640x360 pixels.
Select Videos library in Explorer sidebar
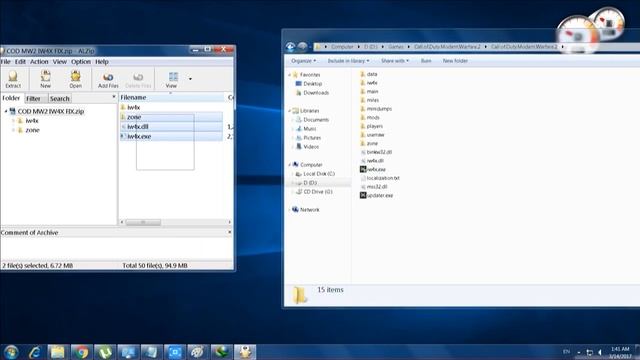[x=311, y=147]
